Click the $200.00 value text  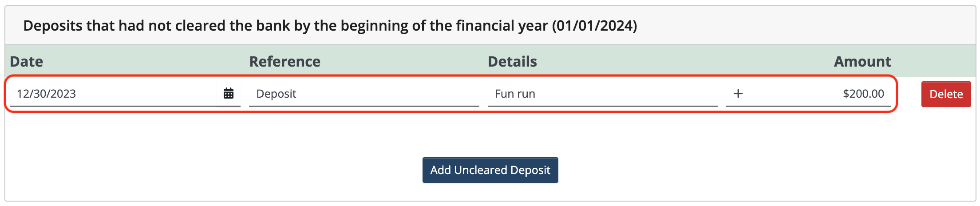(x=864, y=94)
